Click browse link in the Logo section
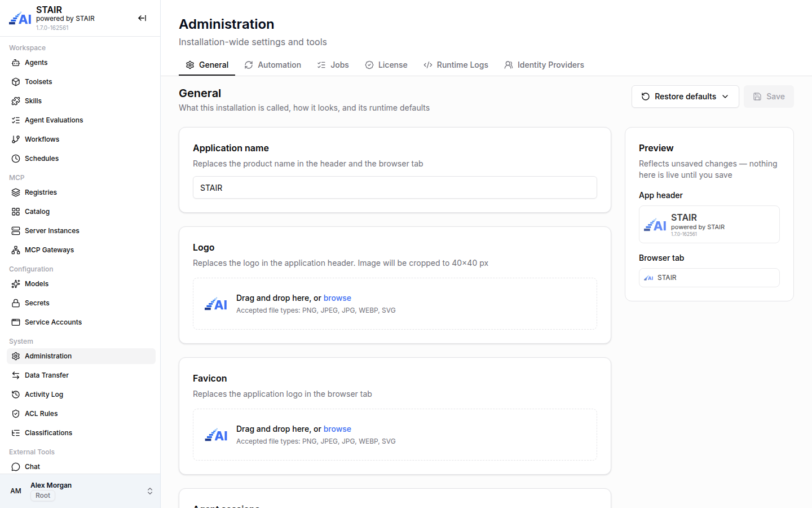Screen dimensions: 812x508 (x=337, y=298)
